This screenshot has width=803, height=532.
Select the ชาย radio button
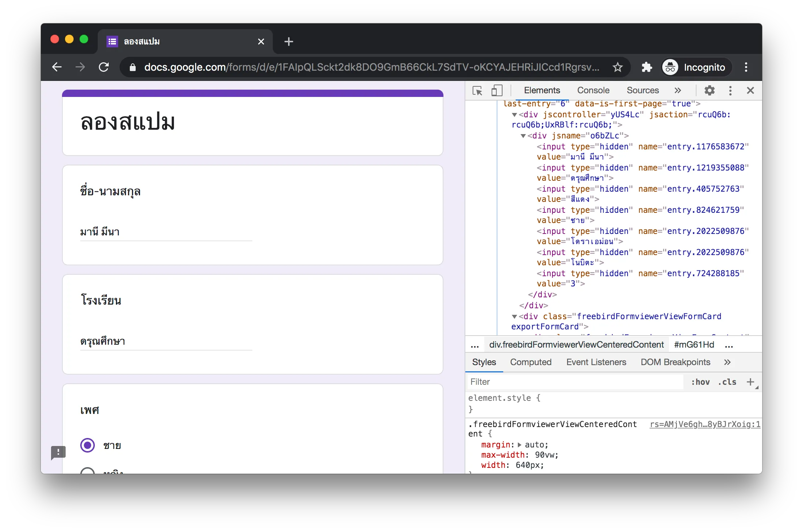(x=87, y=445)
